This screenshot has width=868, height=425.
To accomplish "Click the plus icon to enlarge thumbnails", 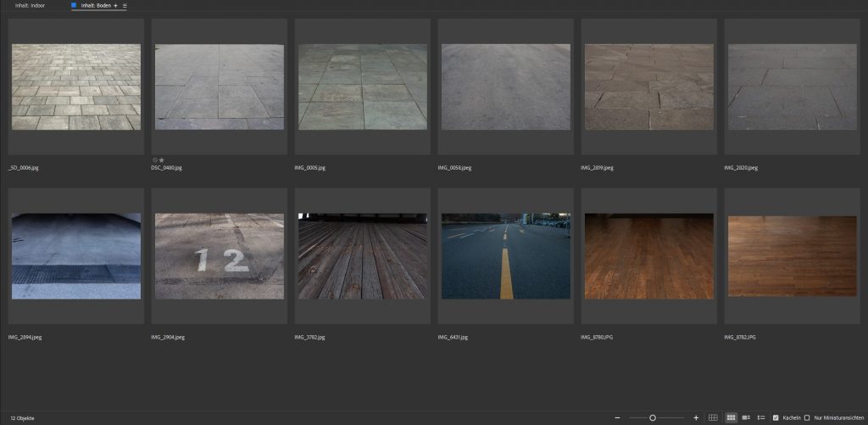I will pyautogui.click(x=696, y=418).
